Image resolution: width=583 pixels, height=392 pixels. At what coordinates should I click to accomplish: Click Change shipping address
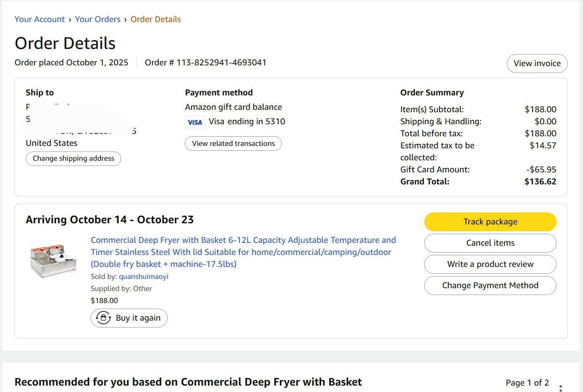(x=73, y=158)
